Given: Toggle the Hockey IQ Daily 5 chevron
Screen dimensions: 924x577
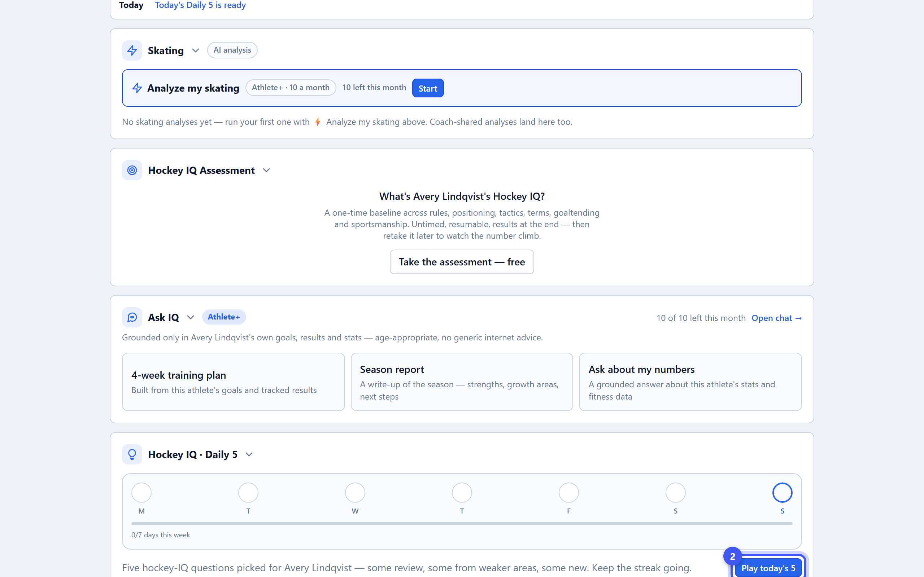Looking at the screenshot, I should click(x=249, y=454).
